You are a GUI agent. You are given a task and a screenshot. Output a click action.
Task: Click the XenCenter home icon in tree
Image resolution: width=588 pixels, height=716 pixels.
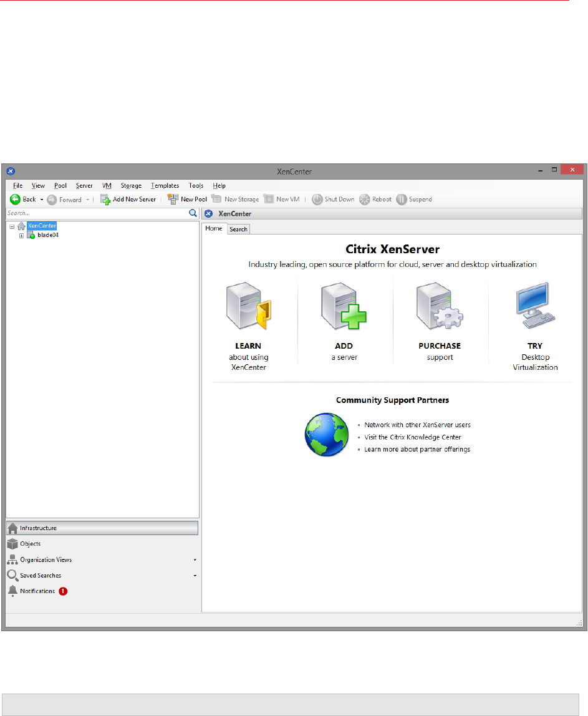click(x=21, y=226)
